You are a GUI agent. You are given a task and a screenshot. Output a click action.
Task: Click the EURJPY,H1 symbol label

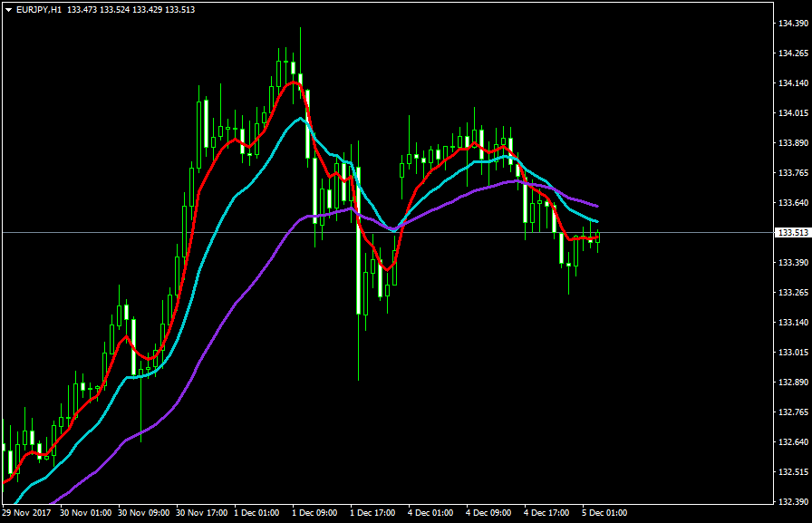(x=39, y=9)
